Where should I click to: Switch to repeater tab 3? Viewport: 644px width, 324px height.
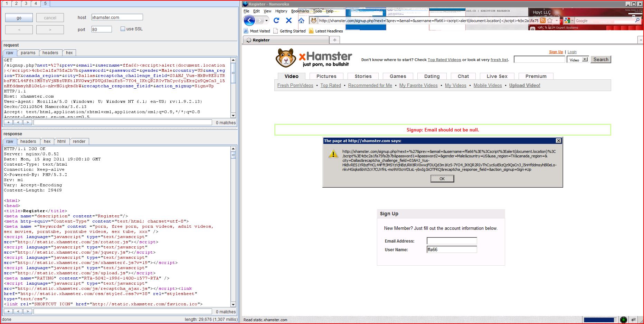tap(26, 3)
